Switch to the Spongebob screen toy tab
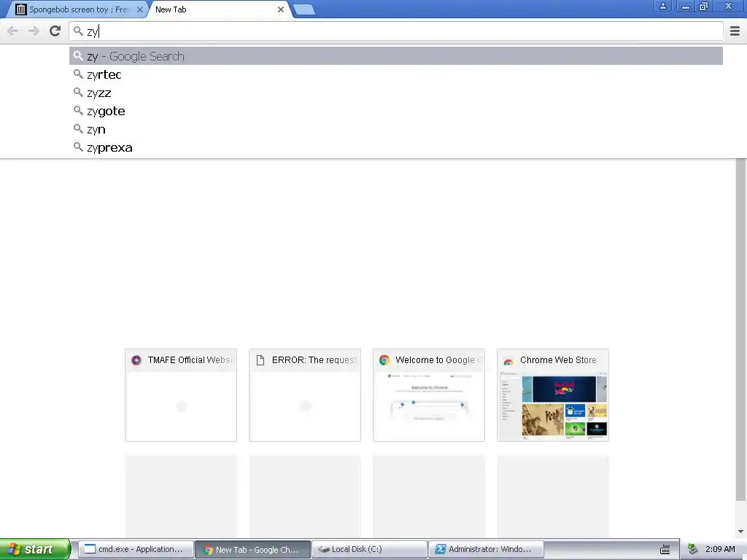Image resolution: width=747 pixels, height=560 pixels. tap(79, 9)
